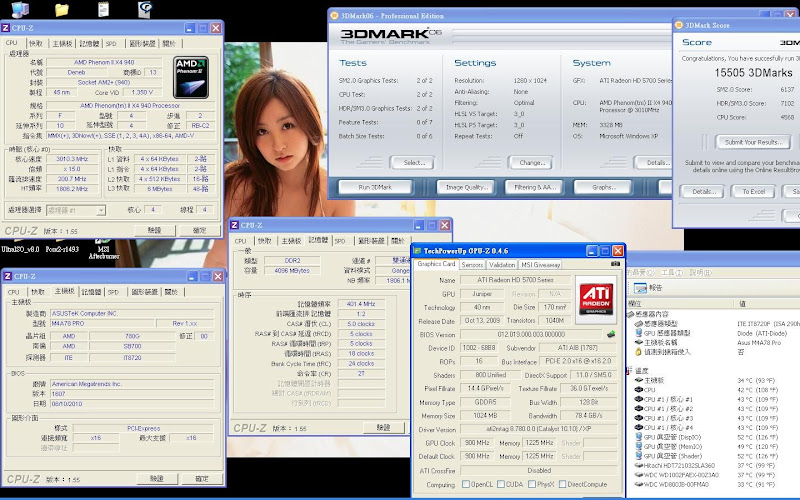Image resolution: width=800 pixels, height=500 pixels.
Task: Open Filtering & AA... settings
Action: [x=534, y=187]
